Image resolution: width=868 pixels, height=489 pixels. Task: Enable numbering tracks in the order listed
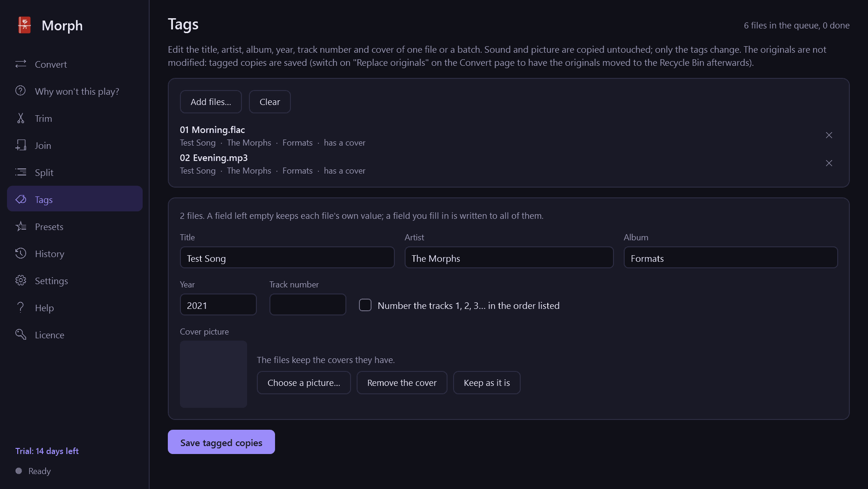click(365, 305)
